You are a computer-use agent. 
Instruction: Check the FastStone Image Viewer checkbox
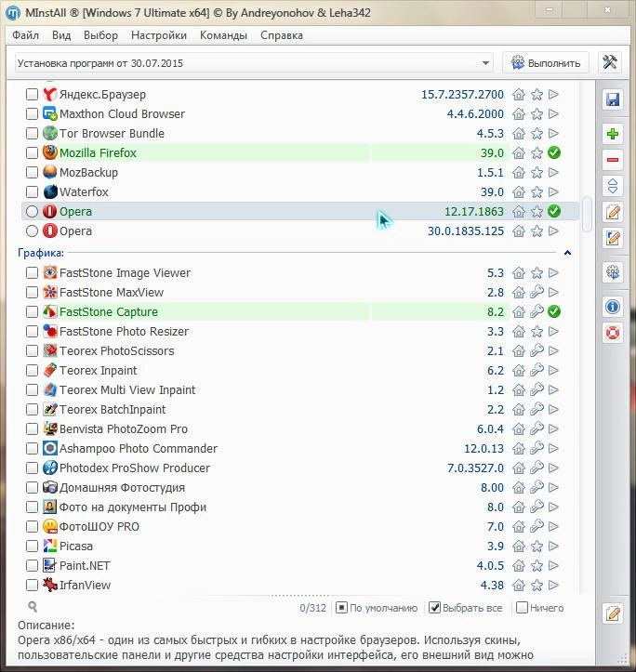click(x=33, y=273)
